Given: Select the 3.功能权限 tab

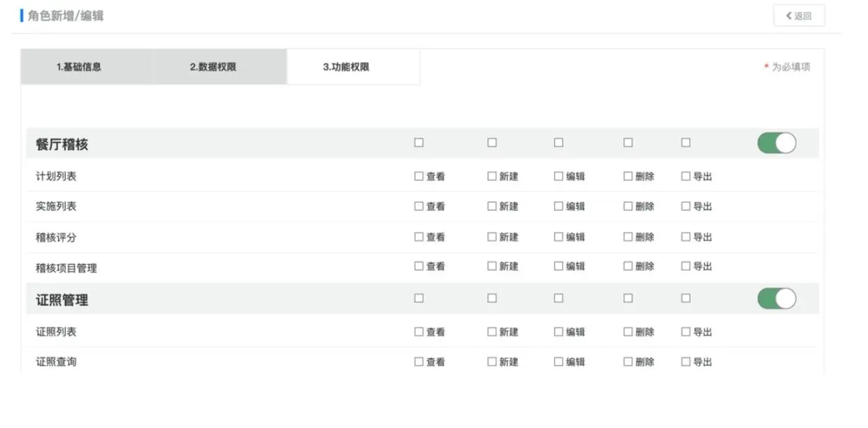Looking at the screenshot, I should pos(346,67).
